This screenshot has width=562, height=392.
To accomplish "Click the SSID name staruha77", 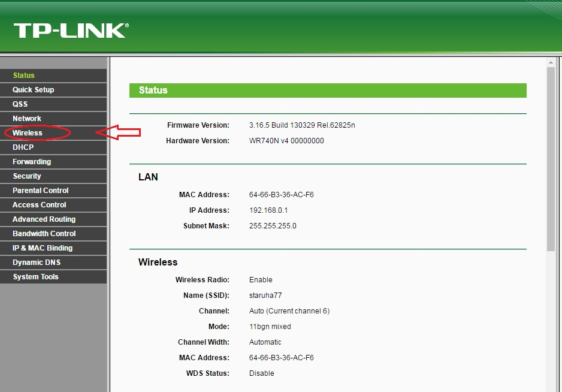I will pos(265,295).
